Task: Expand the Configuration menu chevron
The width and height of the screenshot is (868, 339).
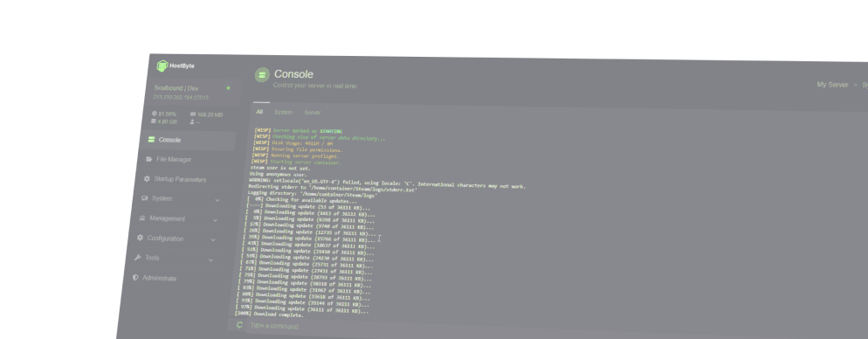Action: (213, 240)
